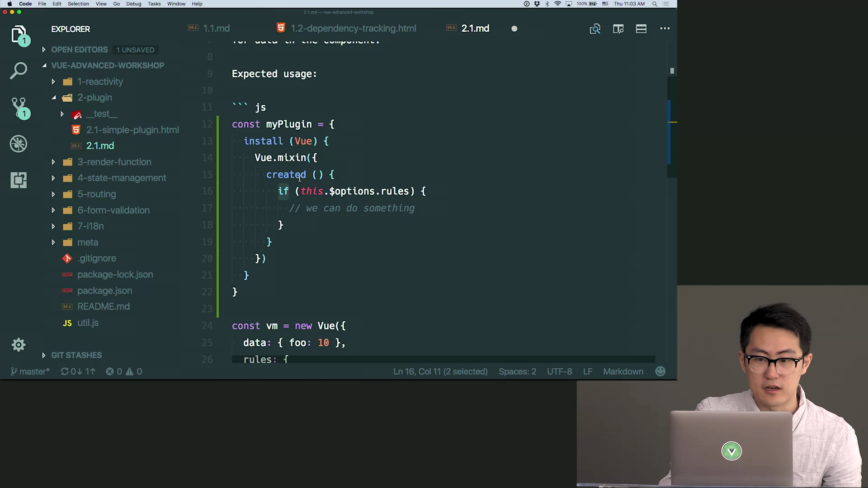Image resolution: width=868 pixels, height=488 pixels.
Task: Switch branch via master* indicator
Action: pyautogui.click(x=30, y=371)
